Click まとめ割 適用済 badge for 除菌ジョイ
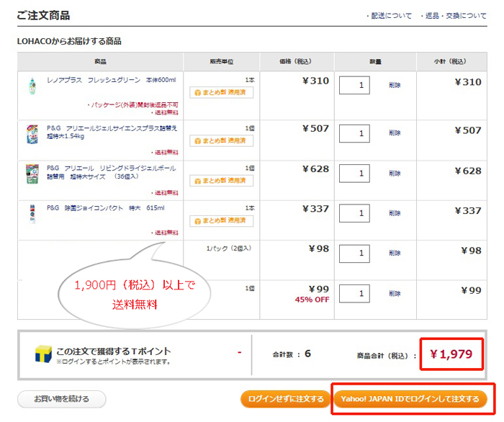The image size is (504, 422). (222, 220)
